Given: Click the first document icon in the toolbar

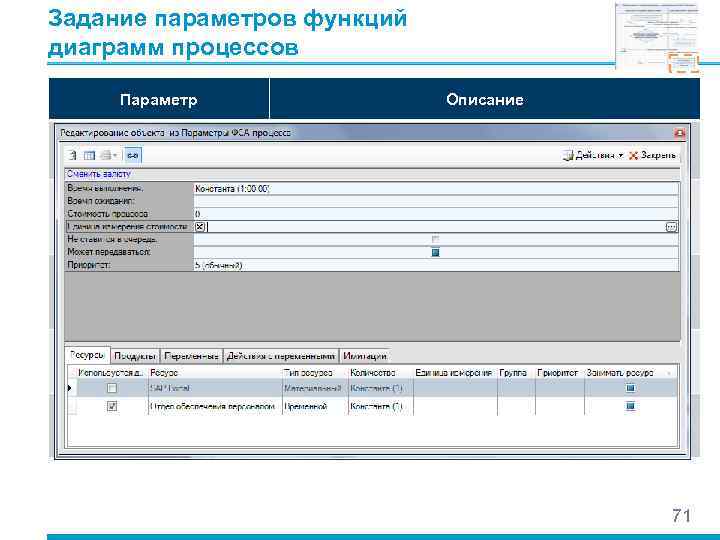Looking at the screenshot, I should point(73,155).
